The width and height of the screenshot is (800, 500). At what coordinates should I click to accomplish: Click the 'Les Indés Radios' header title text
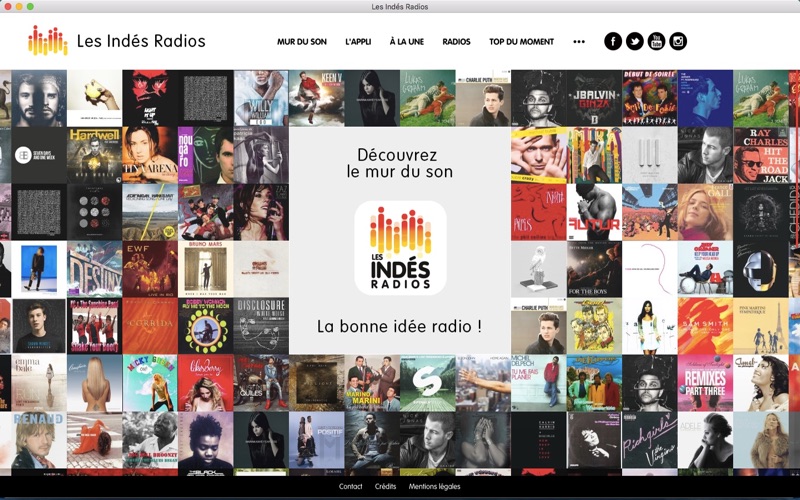141,41
